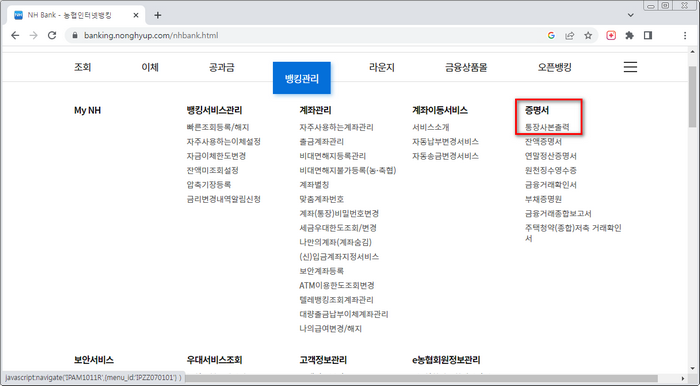Open 연말정산증명서 link
This screenshot has height=386, width=700.
[x=551, y=156]
